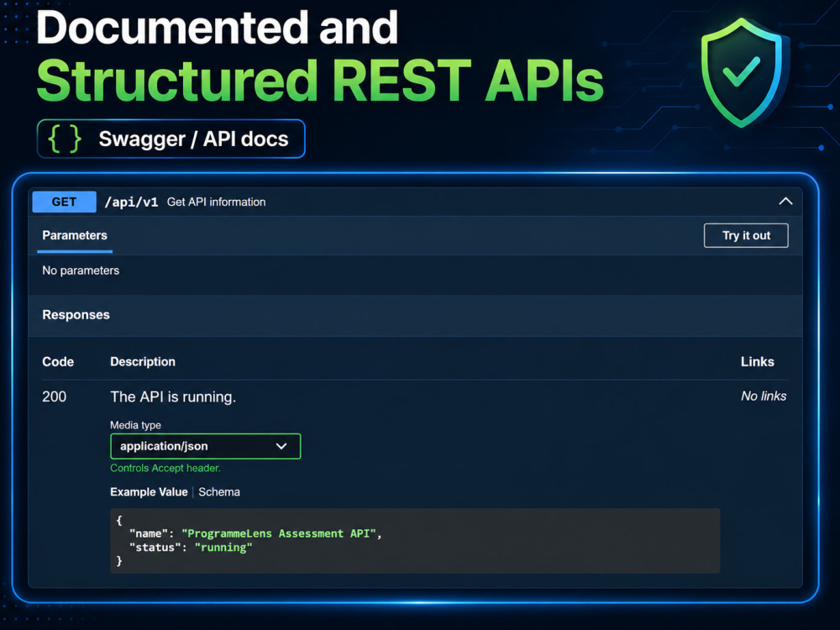
Task: Click the Get API information summary text
Action: pos(217,202)
